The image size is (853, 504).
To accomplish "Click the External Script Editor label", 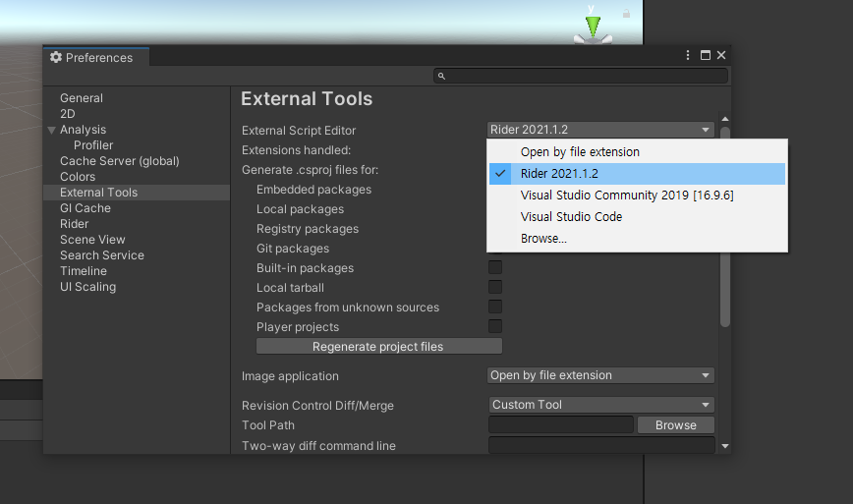I will pos(299,131).
